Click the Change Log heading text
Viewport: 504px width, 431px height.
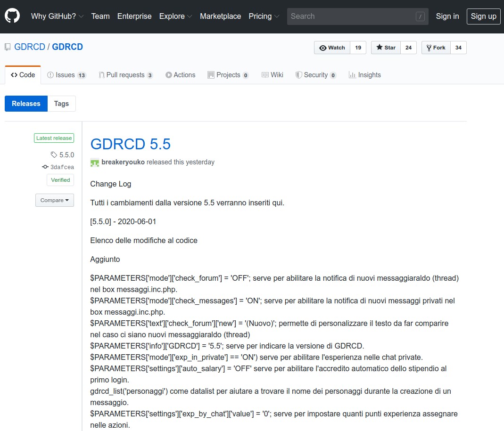tap(111, 184)
